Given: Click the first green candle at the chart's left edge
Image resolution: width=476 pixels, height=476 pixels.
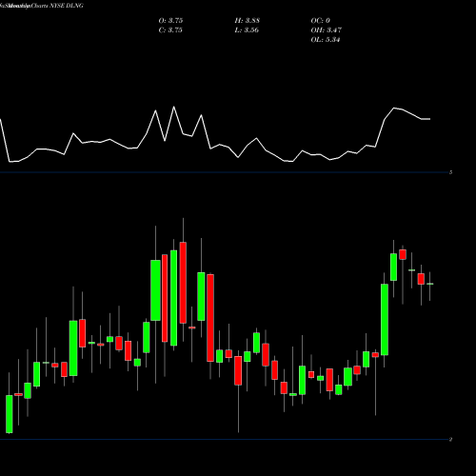Looking at the screenshot, I should (10, 414).
